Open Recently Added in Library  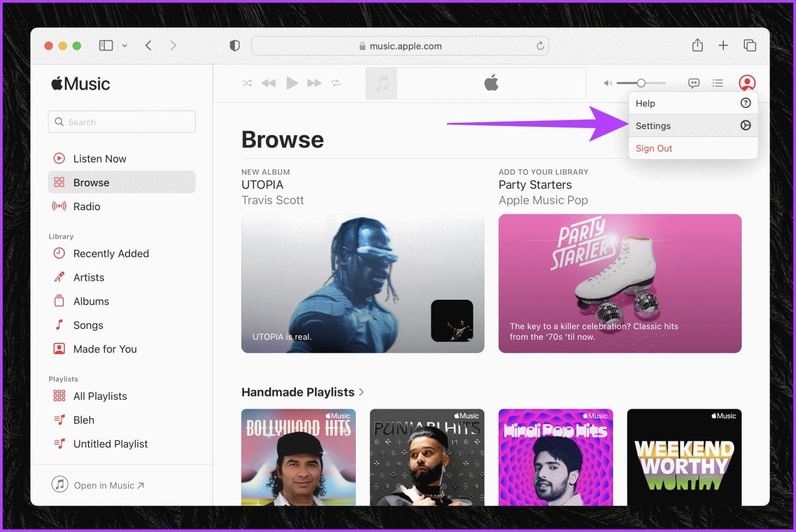pyautogui.click(x=122, y=253)
